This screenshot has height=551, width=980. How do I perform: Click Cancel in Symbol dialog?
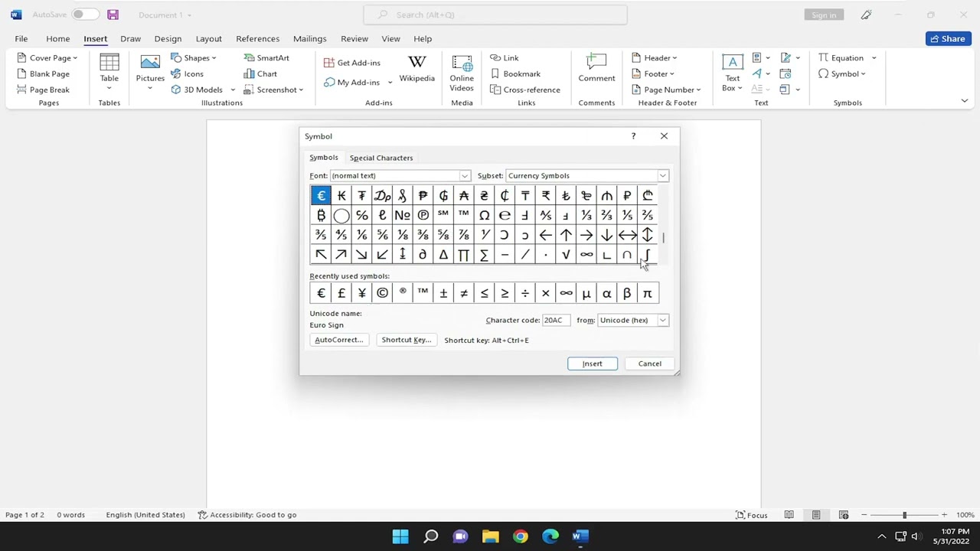(649, 364)
